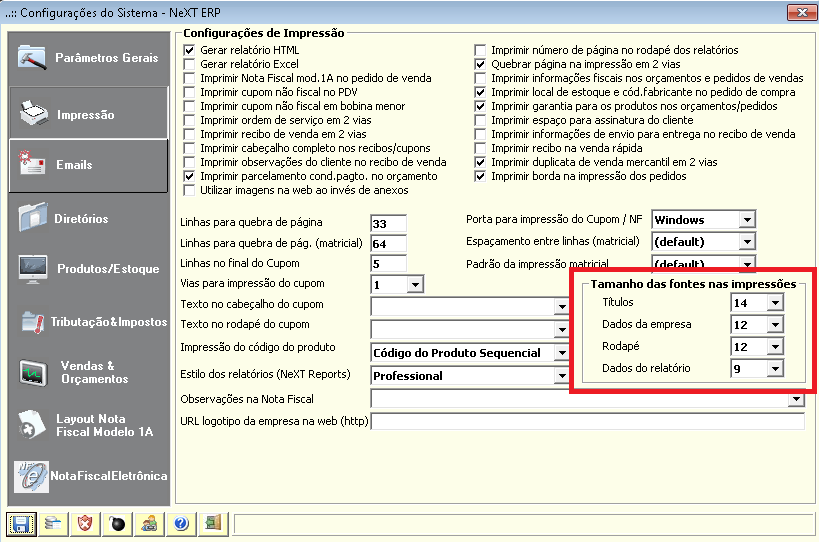Viewport: 819px width, 542px height.
Task: Open Parâmetros Gerais section
Action: pyautogui.click(x=89, y=57)
